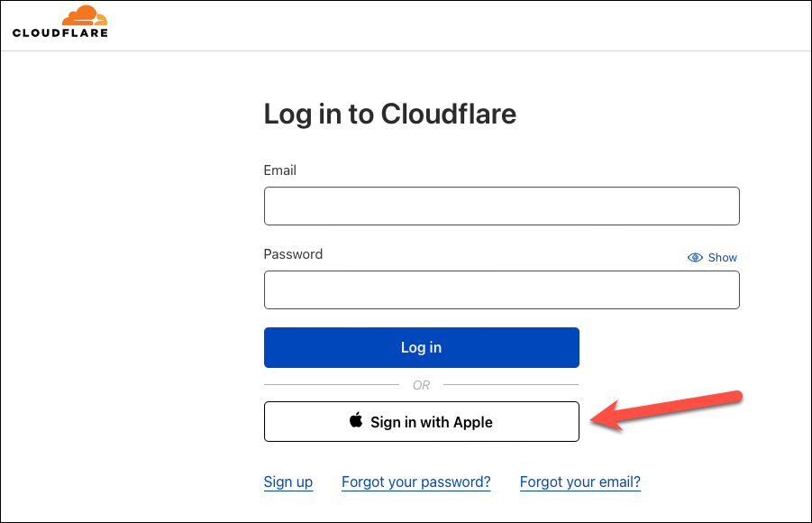This screenshot has height=523, width=812.
Task: Click the eye icon beside Show
Action: (695, 258)
